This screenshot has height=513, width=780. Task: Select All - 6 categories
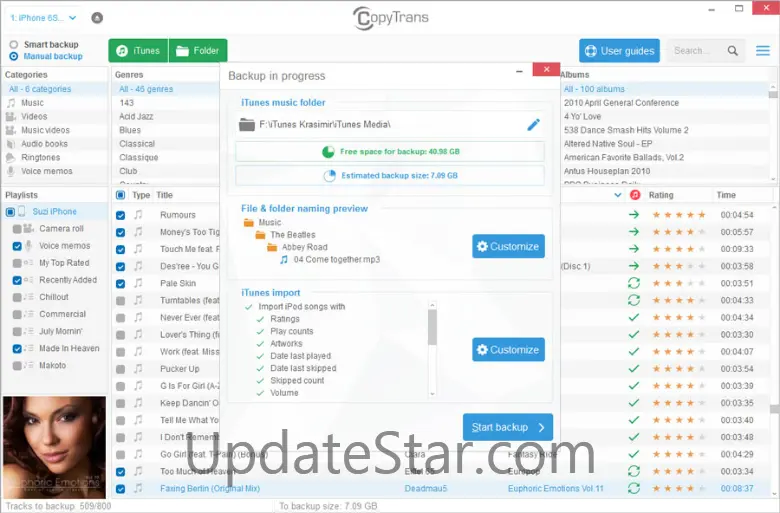pos(55,89)
